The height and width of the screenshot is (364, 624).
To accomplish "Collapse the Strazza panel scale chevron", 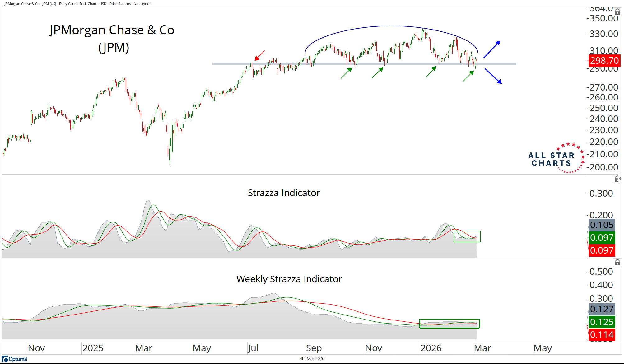I will tap(620, 178).
